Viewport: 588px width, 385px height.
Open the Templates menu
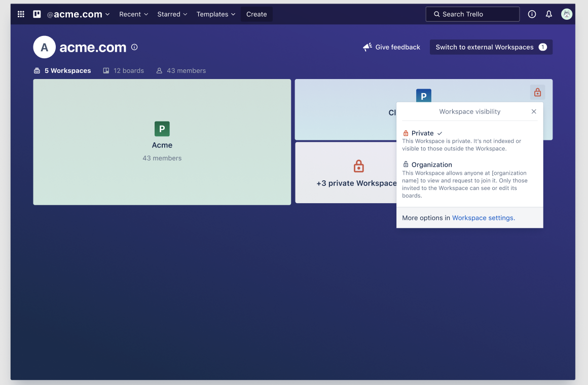(x=215, y=14)
